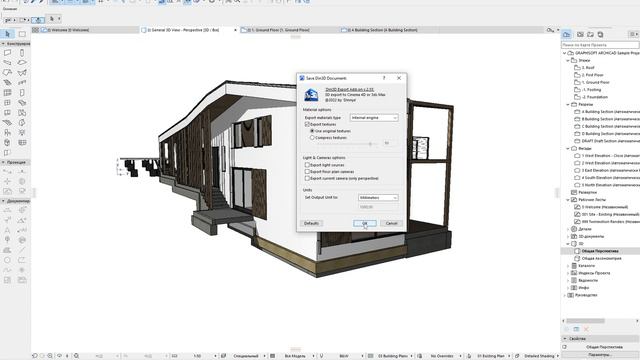Click the Defaults button in the dialog
Screen dimensions: 640x360
(311, 223)
